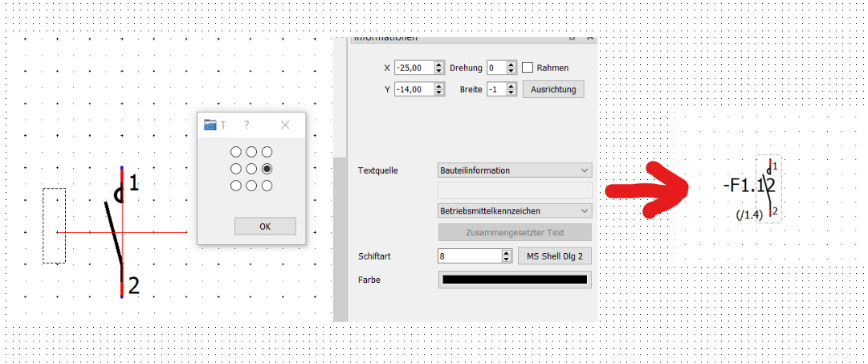Viewport: 868px width, 364px height.
Task: Click the Textquelle label
Action: 378,170
